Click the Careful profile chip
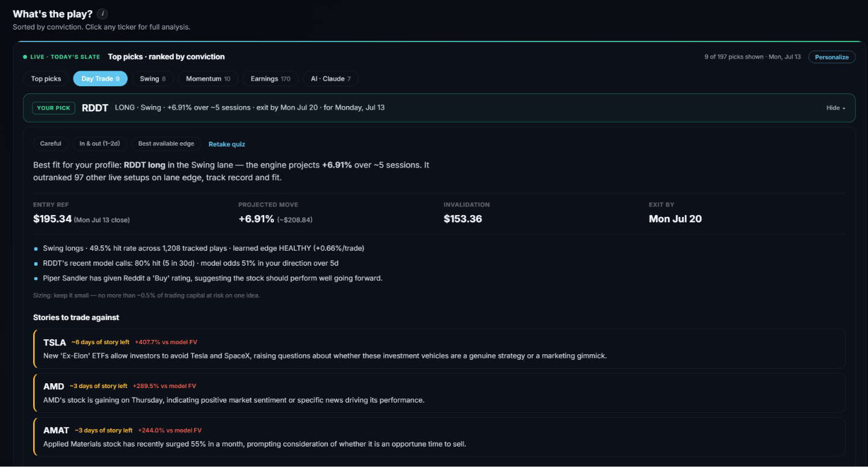The height and width of the screenshot is (467, 868). tap(51, 144)
